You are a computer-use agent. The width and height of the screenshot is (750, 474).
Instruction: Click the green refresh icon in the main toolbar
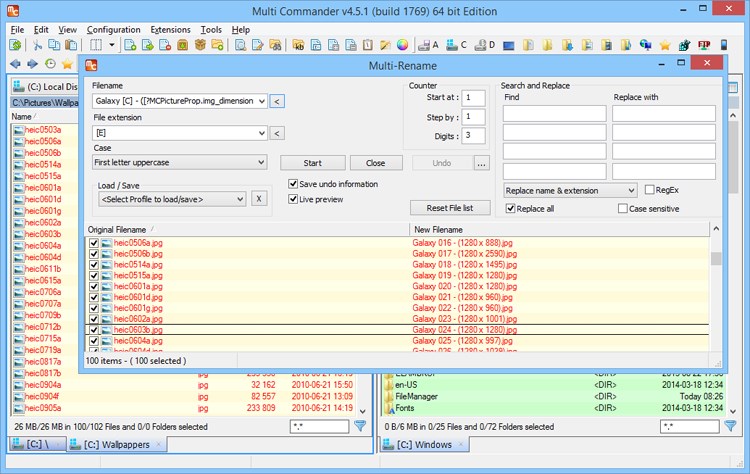click(x=15, y=45)
